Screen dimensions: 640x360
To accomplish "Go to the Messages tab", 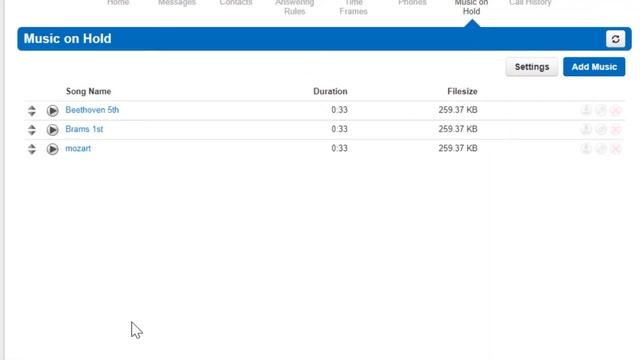I will (177, 2).
